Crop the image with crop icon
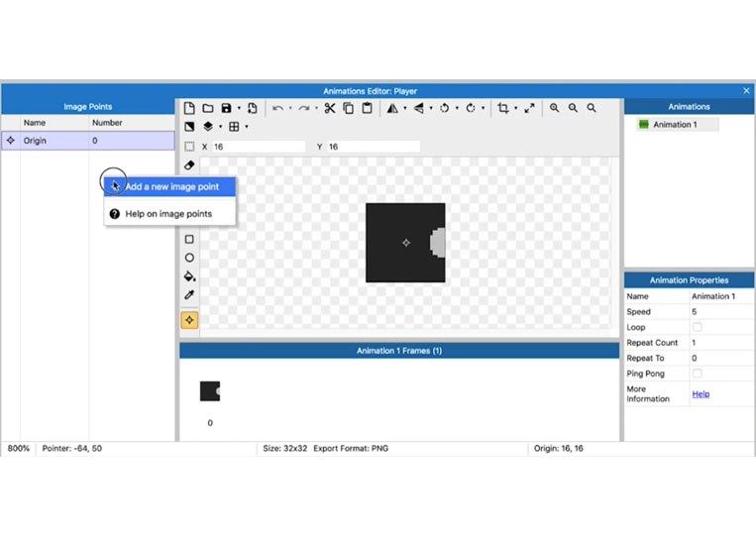Screen dimensions: 756x536 pyautogui.click(x=503, y=108)
